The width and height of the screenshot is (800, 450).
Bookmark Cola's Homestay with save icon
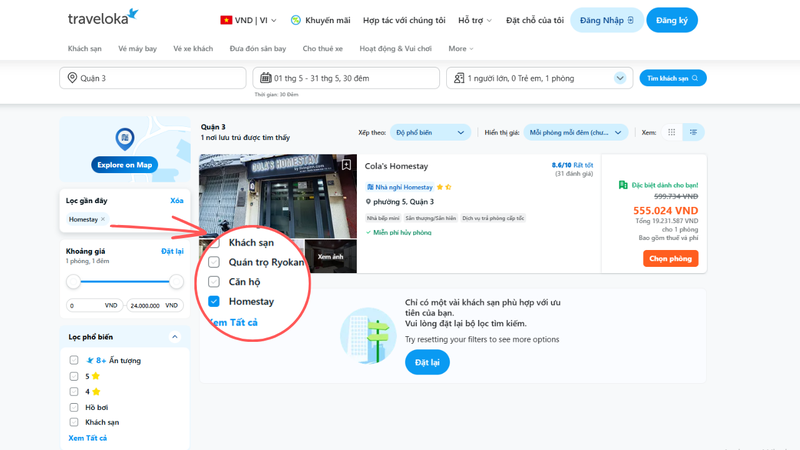346,164
